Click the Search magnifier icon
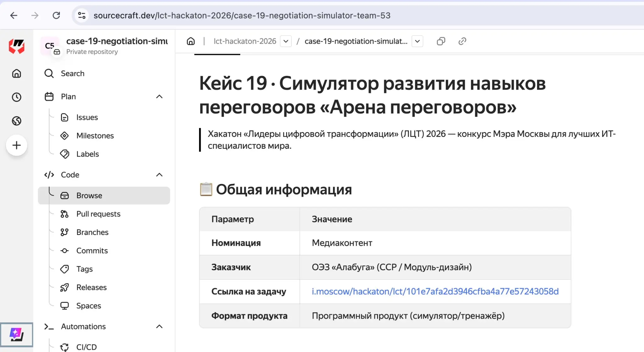 (49, 73)
